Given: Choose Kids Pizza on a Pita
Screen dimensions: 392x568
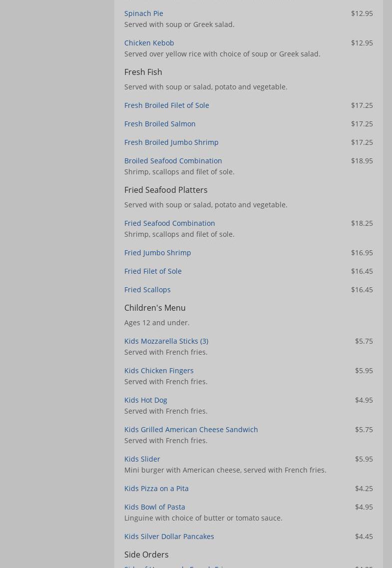Looking at the screenshot, I should coord(156,488).
